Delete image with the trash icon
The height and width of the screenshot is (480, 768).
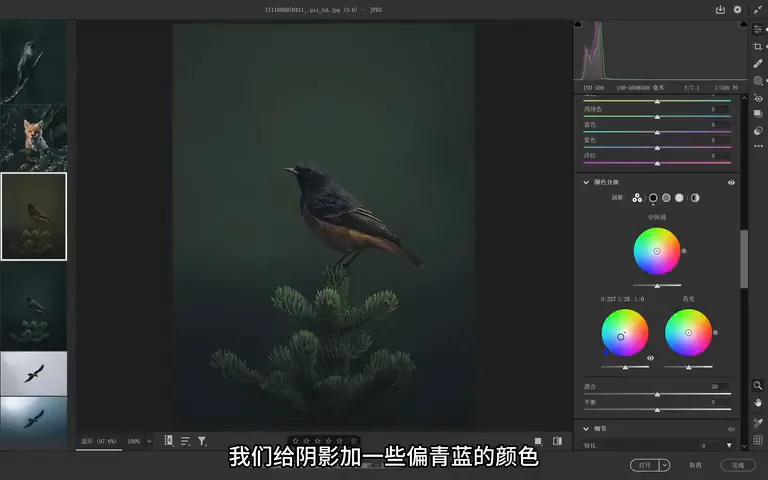point(354,441)
